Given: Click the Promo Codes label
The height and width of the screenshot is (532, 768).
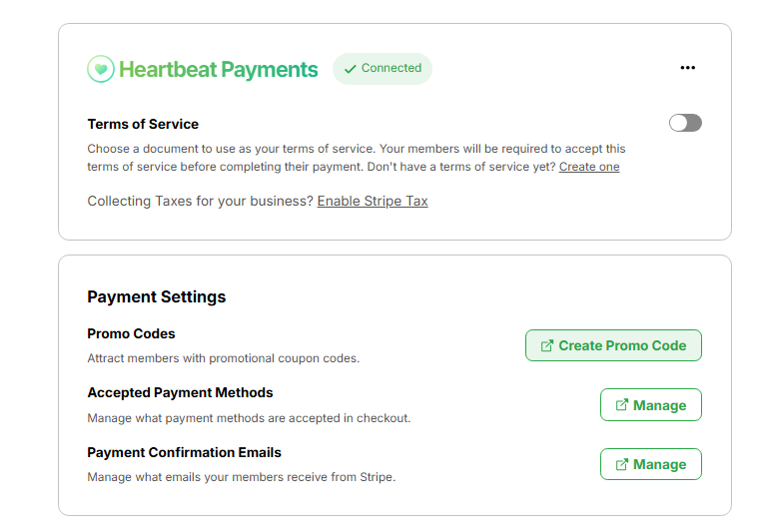Looking at the screenshot, I should point(131,333).
